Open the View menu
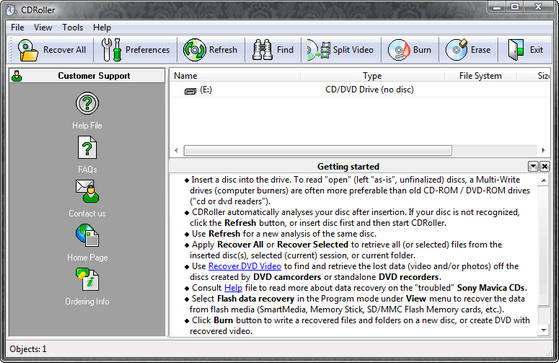Viewport: 559px width, 363px height. click(43, 27)
